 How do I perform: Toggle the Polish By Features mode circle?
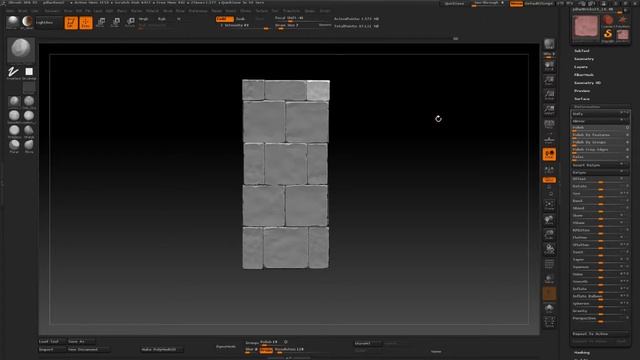click(627, 135)
